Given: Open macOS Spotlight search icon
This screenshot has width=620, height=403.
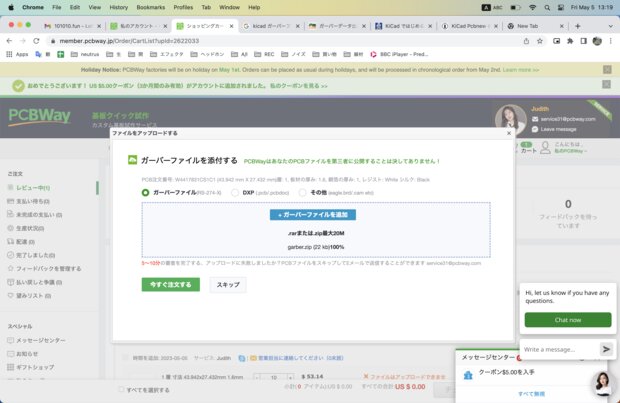Looking at the screenshot, I should (x=547, y=7).
